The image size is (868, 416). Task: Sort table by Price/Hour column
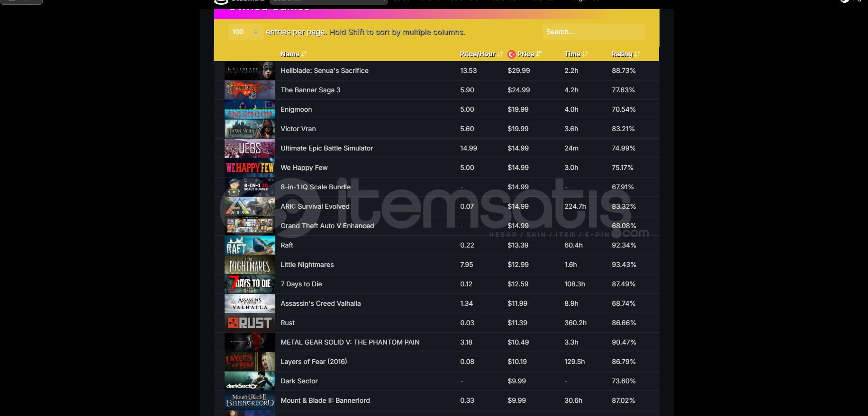coord(481,54)
